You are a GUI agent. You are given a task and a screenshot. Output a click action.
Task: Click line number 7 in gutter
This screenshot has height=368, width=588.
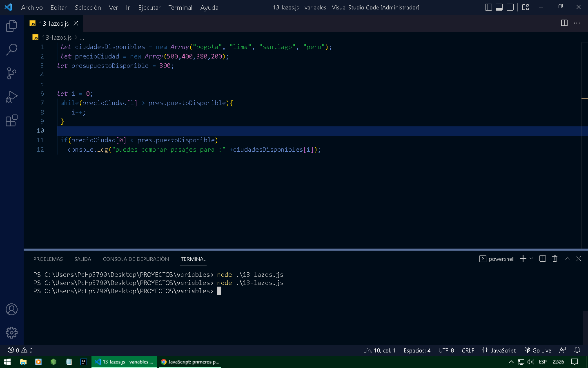tap(42, 103)
